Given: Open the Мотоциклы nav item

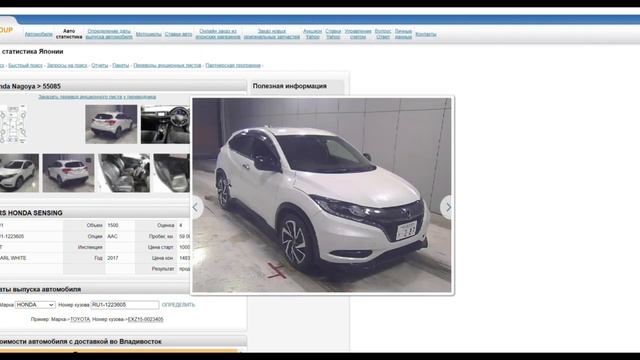Looking at the screenshot, I should 149,34.
